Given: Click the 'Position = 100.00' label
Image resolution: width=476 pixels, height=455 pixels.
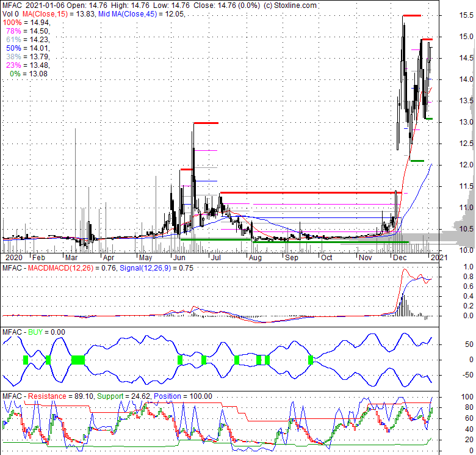Looking at the screenshot, I should coord(183,396).
